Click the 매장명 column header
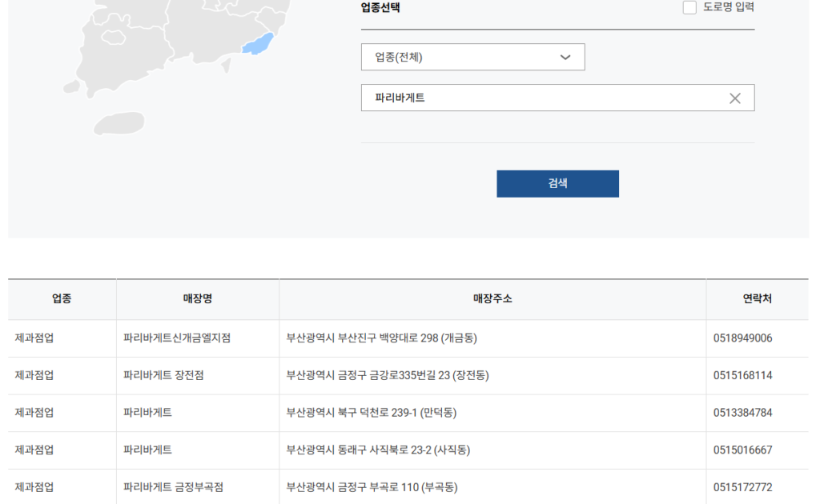Screen dimensions: 820x504 198,298
